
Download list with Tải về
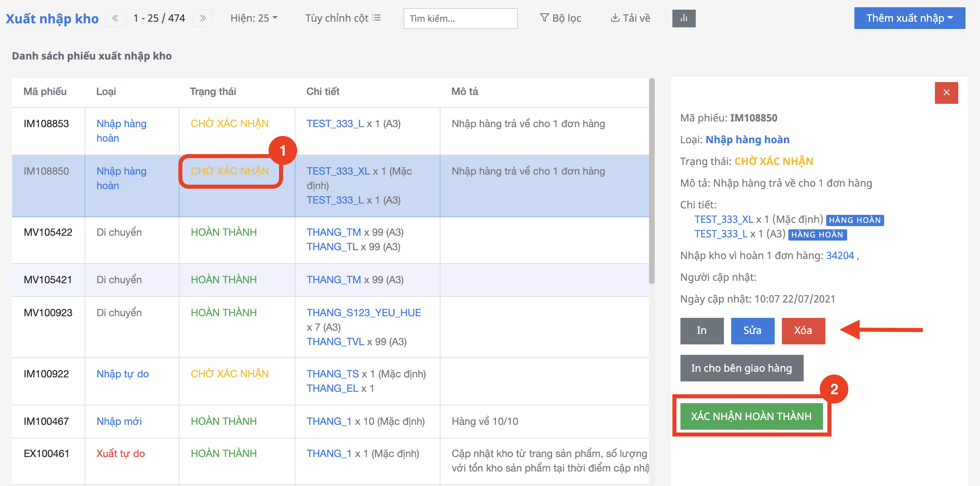tap(631, 19)
